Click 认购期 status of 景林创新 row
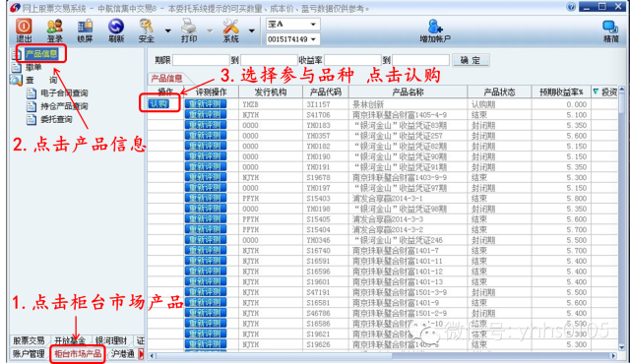The height and width of the screenshot is (364, 630). (483, 104)
